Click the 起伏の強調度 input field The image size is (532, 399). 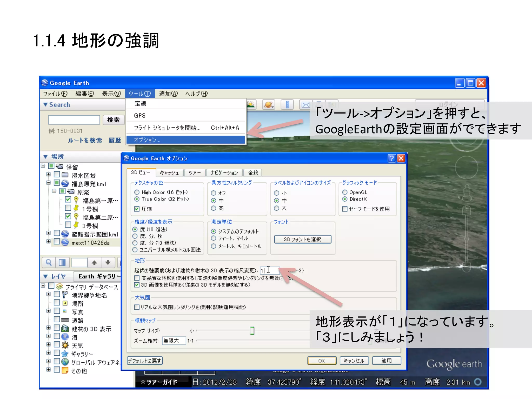(270, 270)
